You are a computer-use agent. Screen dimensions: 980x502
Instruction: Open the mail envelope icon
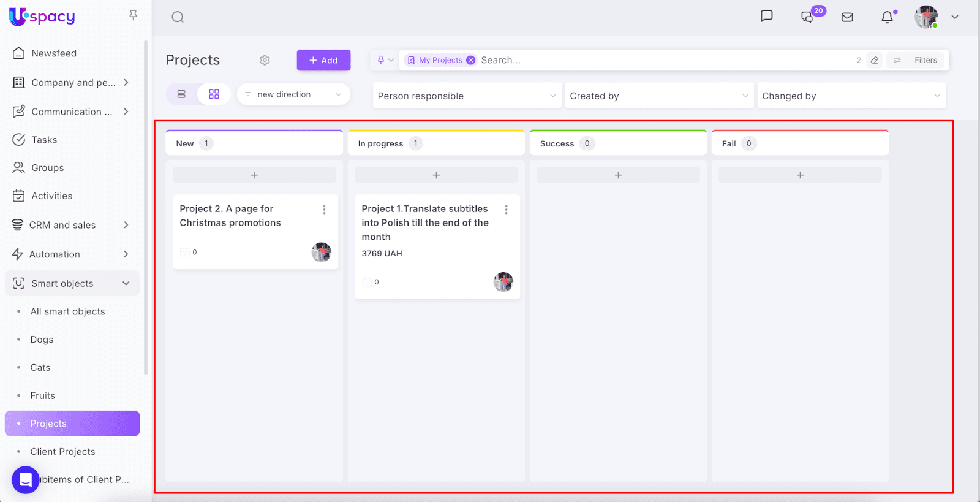[847, 17]
